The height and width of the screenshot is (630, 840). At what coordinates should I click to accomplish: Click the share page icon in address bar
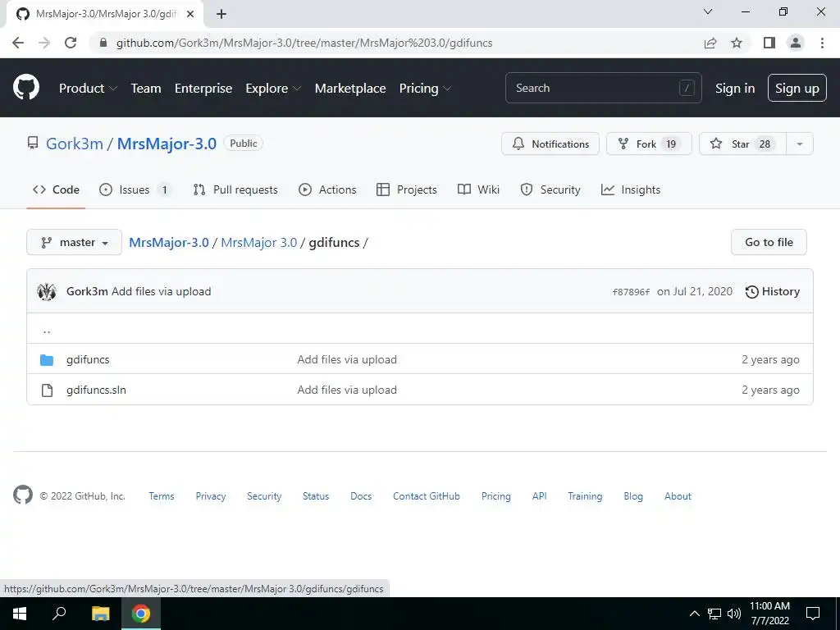tap(710, 43)
